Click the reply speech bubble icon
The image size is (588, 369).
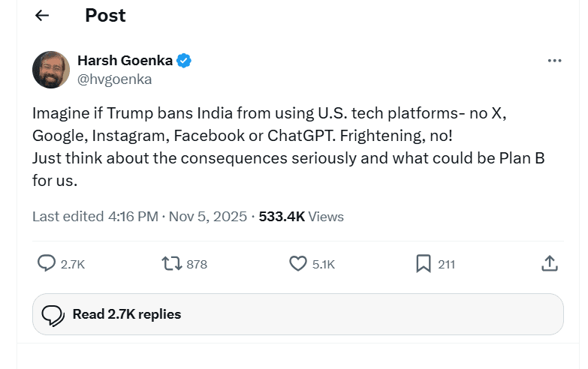click(47, 263)
